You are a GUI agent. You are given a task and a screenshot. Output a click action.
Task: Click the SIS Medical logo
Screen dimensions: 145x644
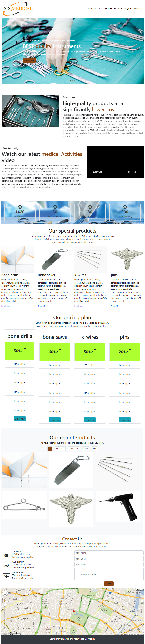click(x=18, y=8)
